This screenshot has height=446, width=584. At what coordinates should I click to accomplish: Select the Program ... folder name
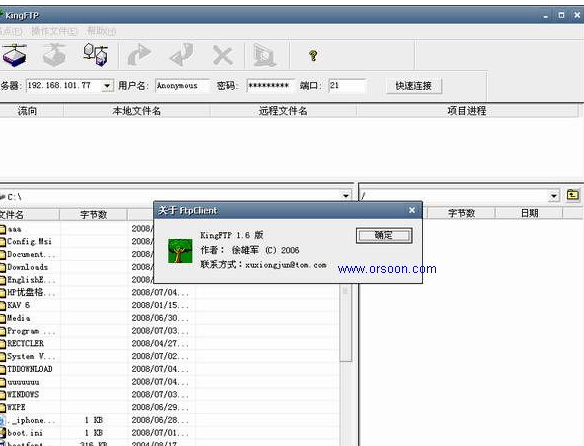pos(31,331)
